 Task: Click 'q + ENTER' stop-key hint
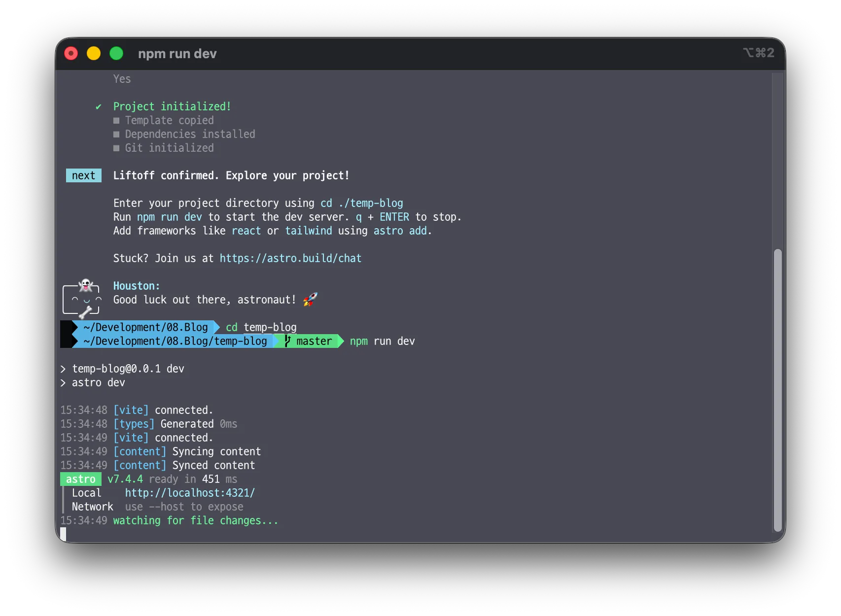click(x=383, y=217)
